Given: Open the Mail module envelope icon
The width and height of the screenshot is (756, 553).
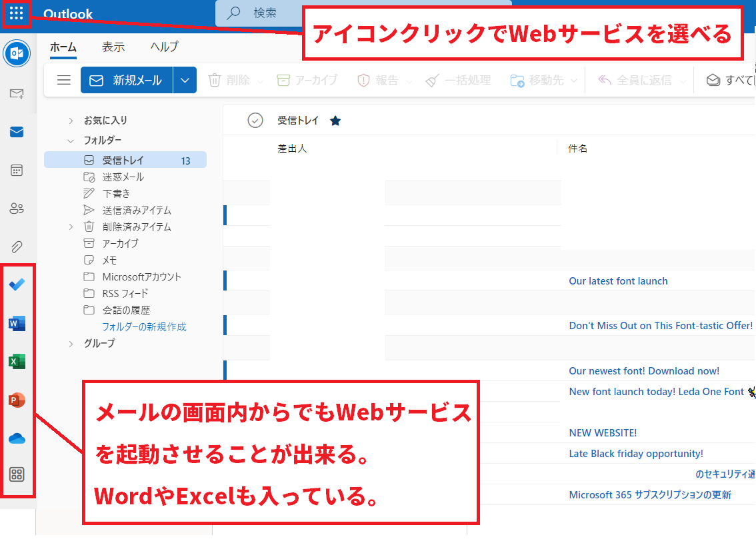Looking at the screenshot, I should coord(17,132).
